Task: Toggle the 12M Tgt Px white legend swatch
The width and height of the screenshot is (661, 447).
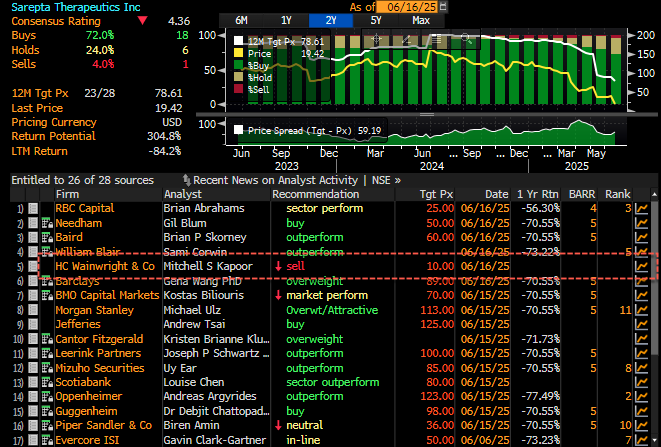Action: (239, 41)
